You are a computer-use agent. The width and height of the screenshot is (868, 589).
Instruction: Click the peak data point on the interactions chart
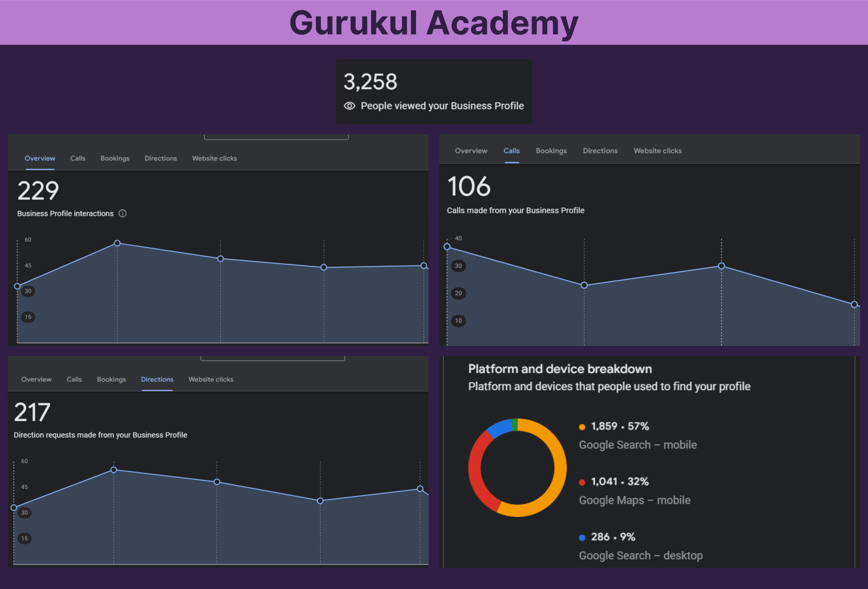click(117, 243)
